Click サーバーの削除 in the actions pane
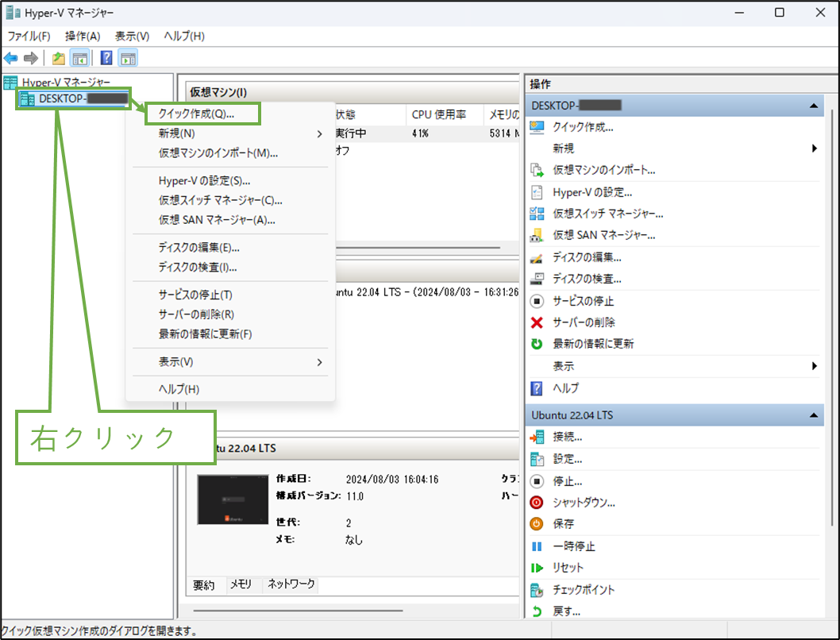 pyautogui.click(x=587, y=322)
